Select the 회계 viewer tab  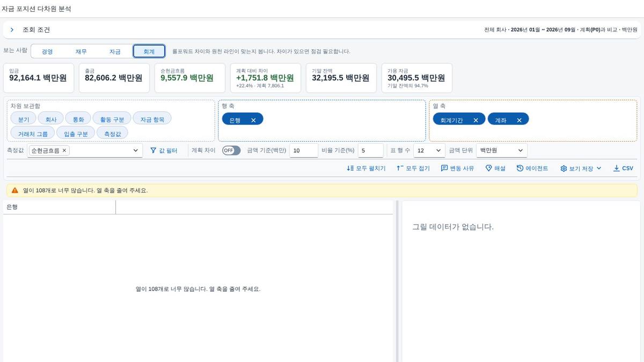pyautogui.click(x=149, y=51)
